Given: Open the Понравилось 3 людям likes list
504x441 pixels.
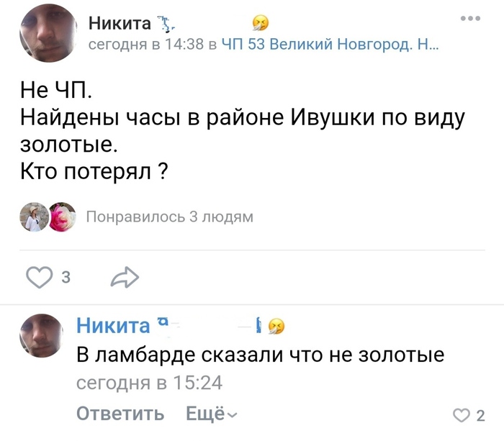Looking at the screenshot, I should click(169, 217).
